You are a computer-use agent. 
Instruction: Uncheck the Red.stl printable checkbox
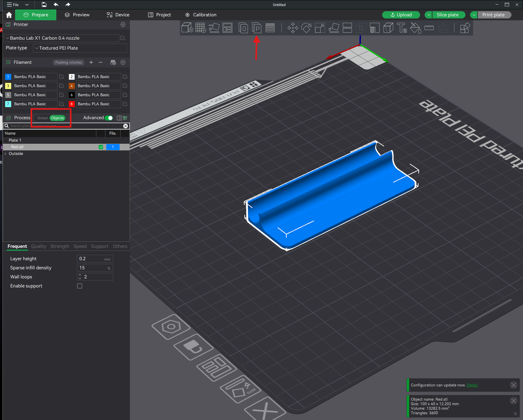click(101, 147)
